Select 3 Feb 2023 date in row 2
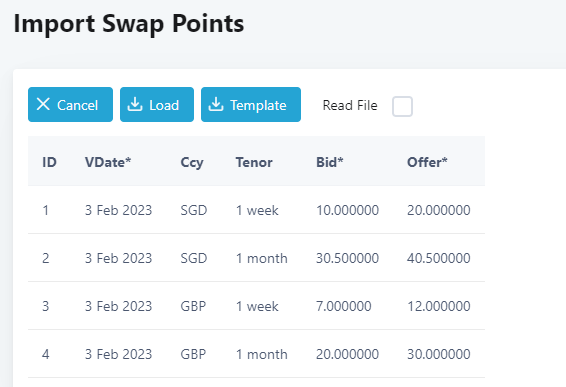 point(118,258)
